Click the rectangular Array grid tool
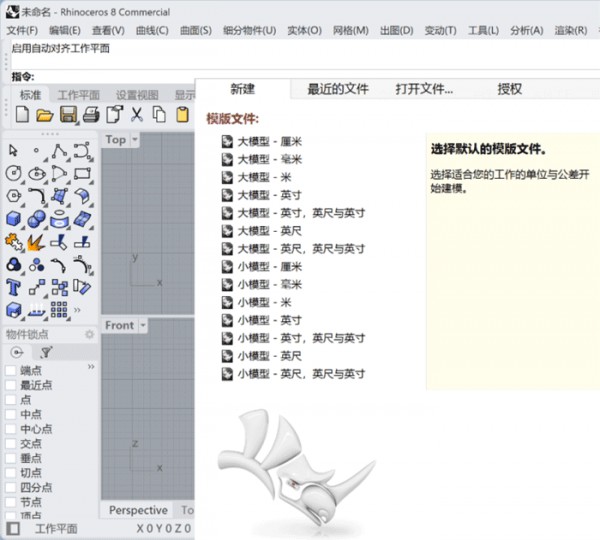The width and height of the screenshot is (600, 540). click(x=59, y=309)
